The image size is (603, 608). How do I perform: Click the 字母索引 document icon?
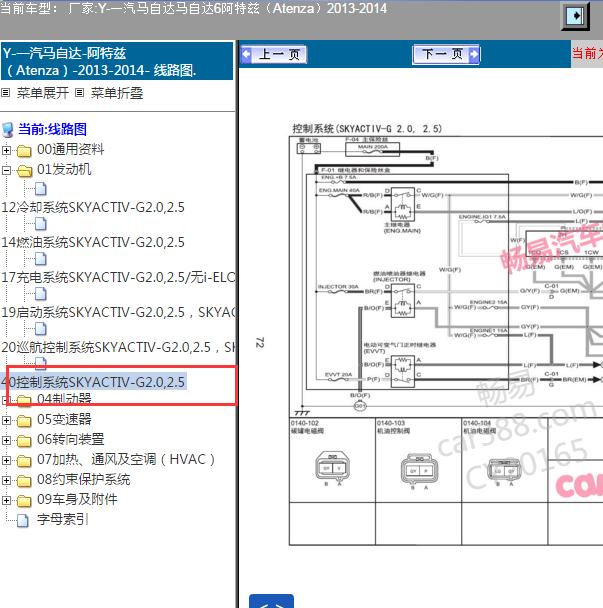pos(23,520)
